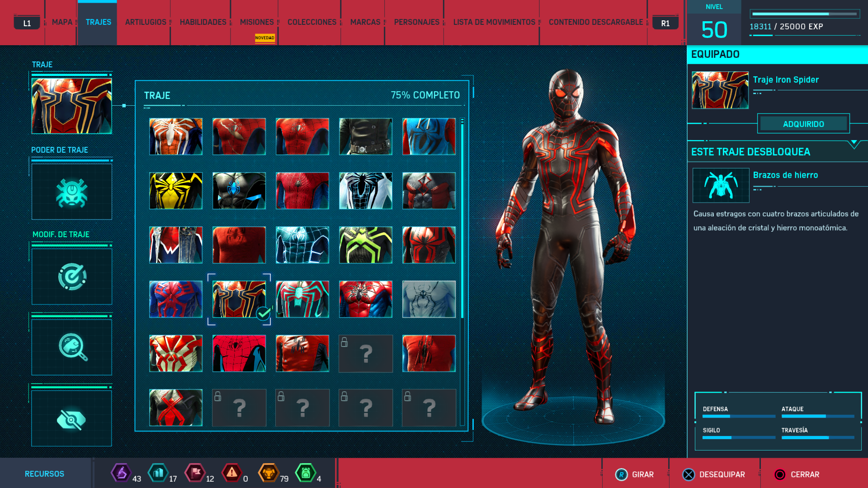Screen dimensions: 868x488
Task: Select the first suit modification target icon
Action: pos(71,277)
